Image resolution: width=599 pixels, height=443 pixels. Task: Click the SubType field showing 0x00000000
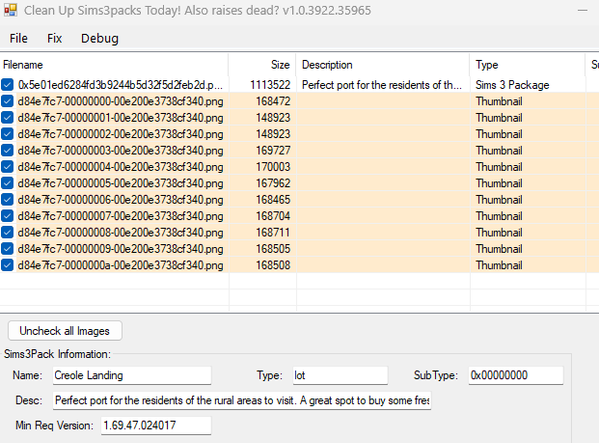tap(516, 375)
